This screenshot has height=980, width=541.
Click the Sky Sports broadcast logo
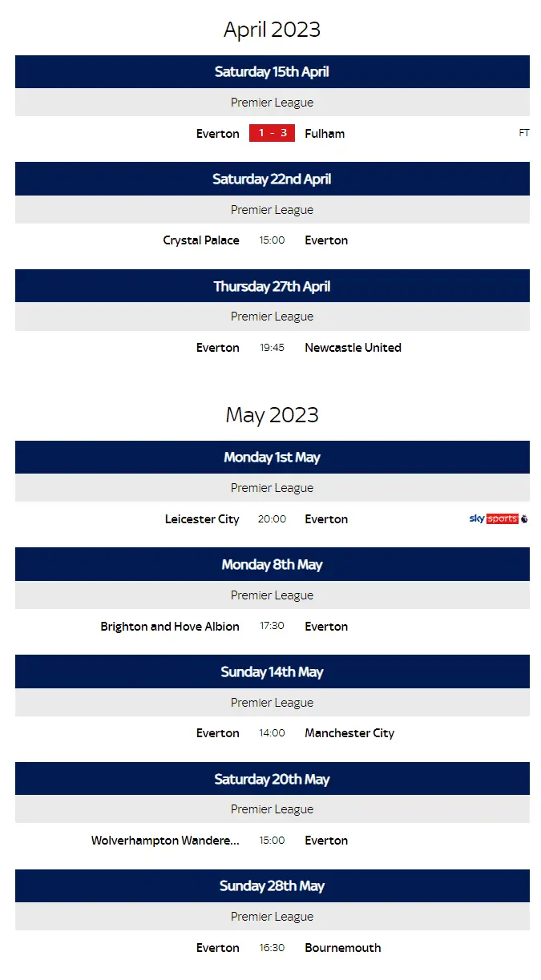498,519
